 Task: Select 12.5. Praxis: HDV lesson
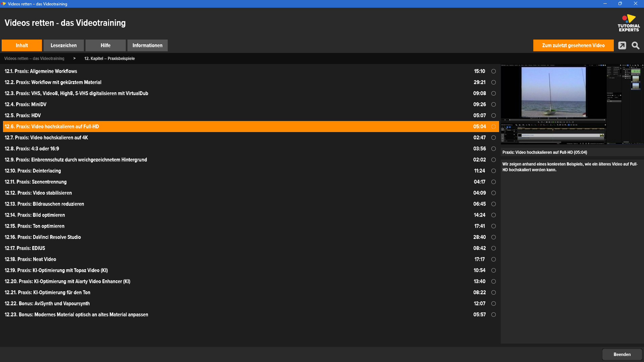coord(251,115)
